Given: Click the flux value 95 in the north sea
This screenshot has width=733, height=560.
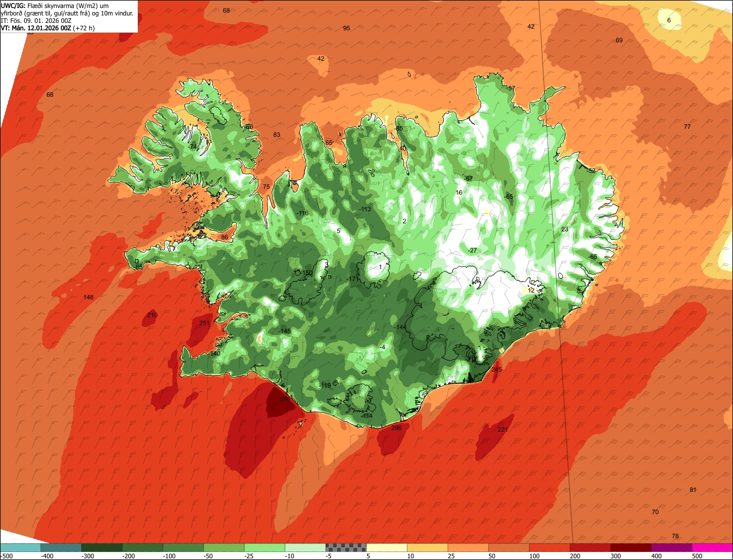Looking at the screenshot, I should coord(346,28).
